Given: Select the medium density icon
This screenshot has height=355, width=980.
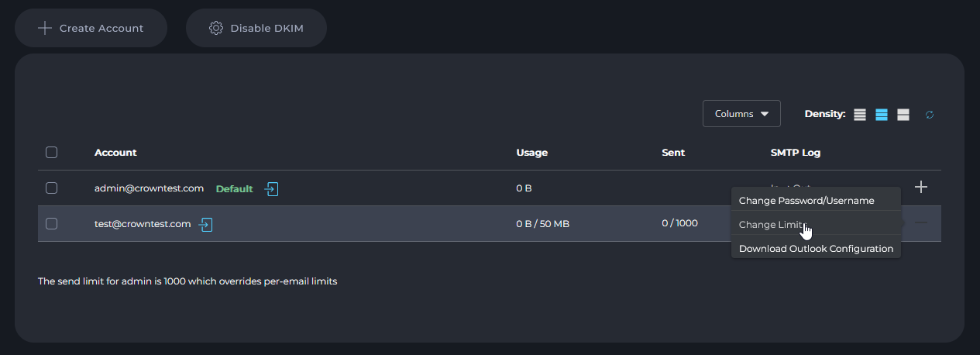Looking at the screenshot, I should point(882,115).
